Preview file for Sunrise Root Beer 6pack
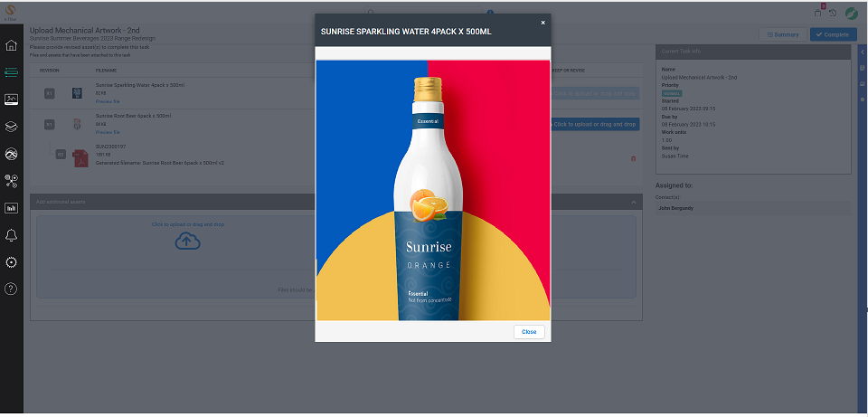Viewport: 868px width, 417px height. point(108,133)
